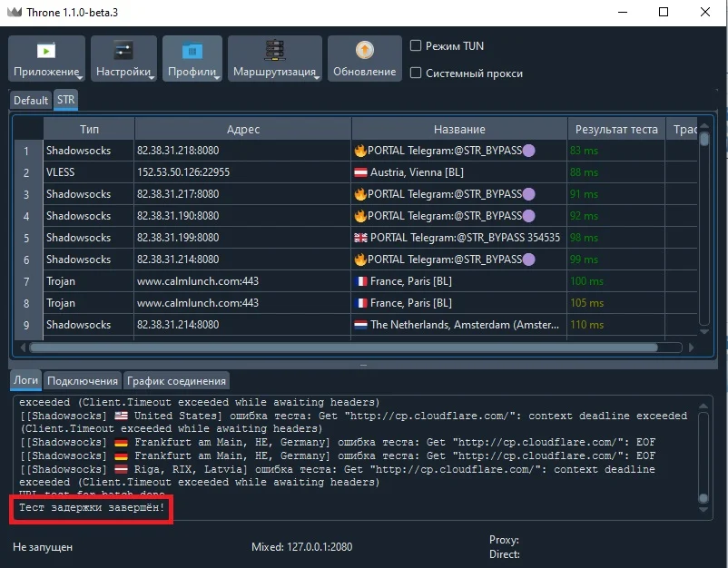This screenshot has width=728, height=568.
Task: Click the log panel scrollbar up arrow
Action: click(x=703, y=406)
